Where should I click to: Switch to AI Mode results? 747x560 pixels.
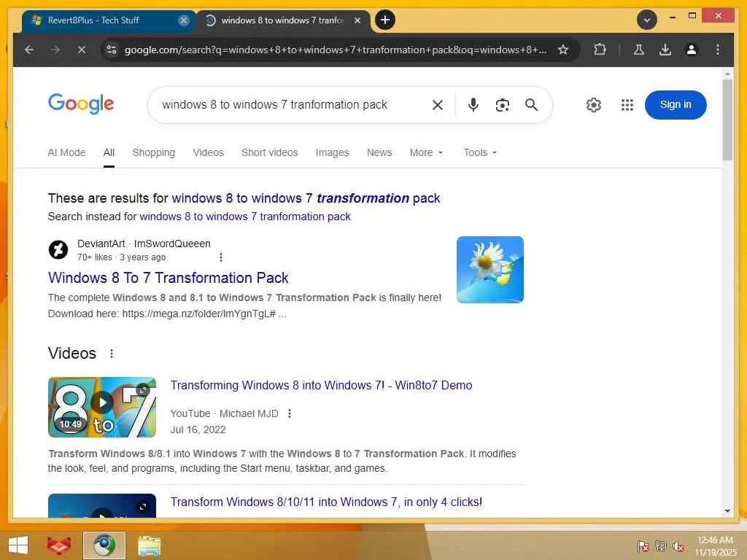pyautogui.click(x=66, y=152)
